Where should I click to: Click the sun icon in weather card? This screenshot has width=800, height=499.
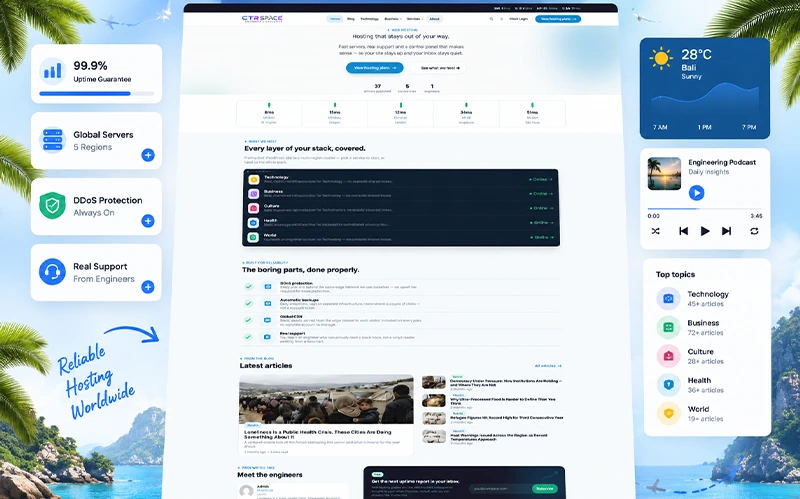click(x=661, y=58)
